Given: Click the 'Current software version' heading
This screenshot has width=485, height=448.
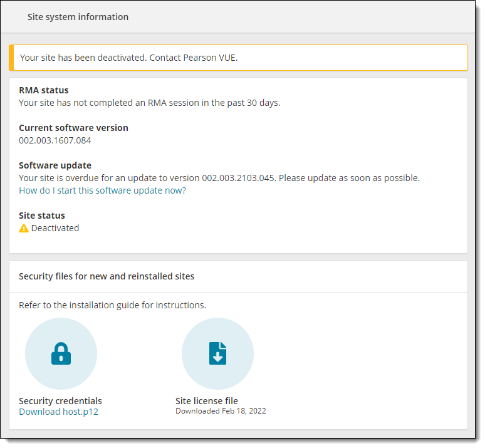Looking at the screenshot, I should [x=73, y=128].
